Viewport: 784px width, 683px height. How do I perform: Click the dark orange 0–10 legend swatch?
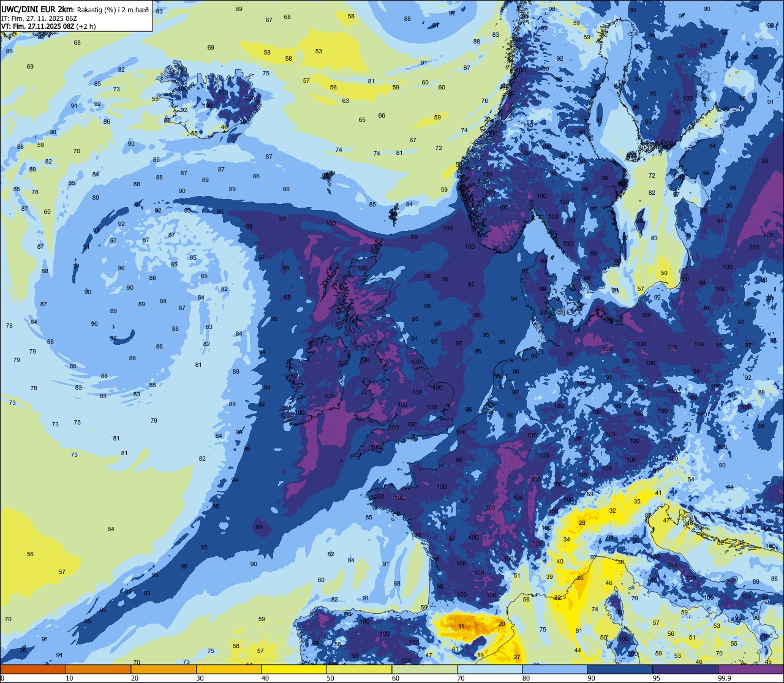[x=33, y=669]
